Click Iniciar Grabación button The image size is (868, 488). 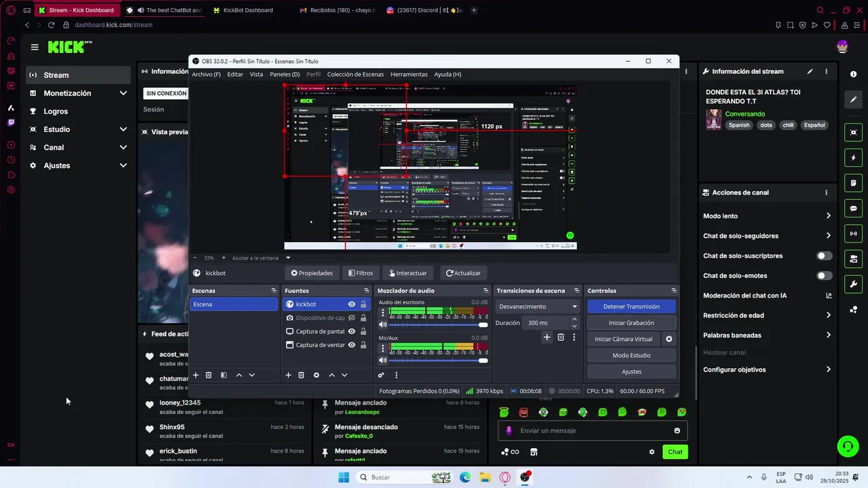pyautogui.click(x=631, y=323)
